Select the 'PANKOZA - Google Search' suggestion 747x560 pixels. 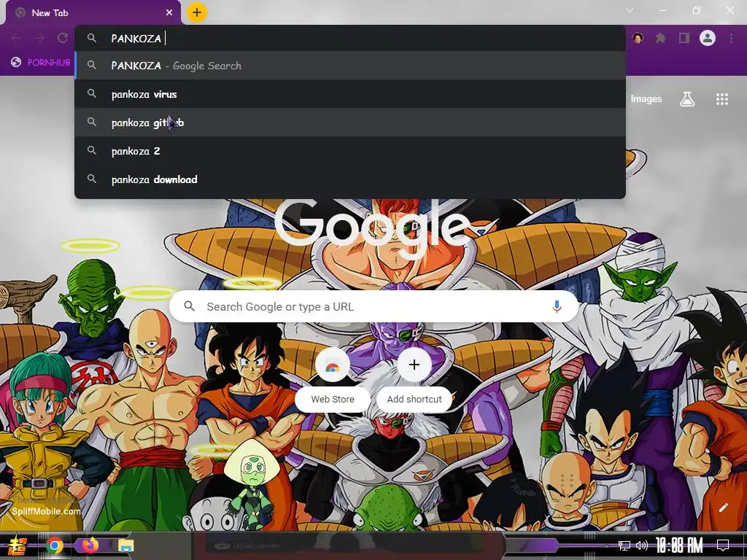coord(350,66)
